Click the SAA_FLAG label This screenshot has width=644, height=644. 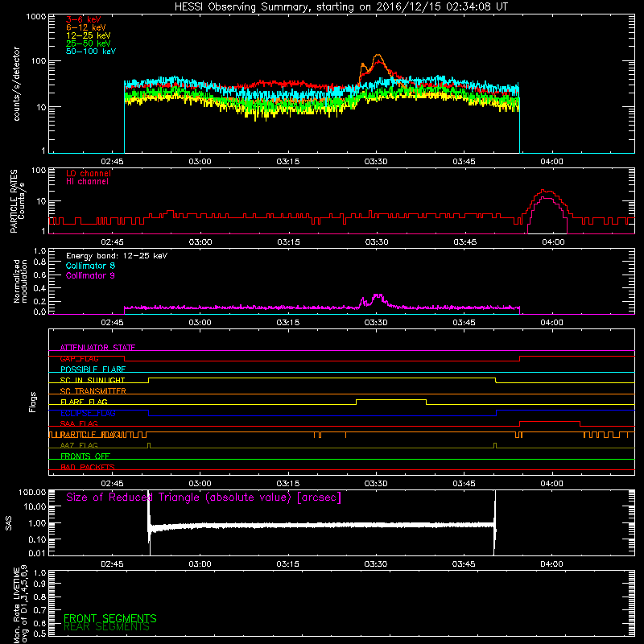tap(79, 423)
